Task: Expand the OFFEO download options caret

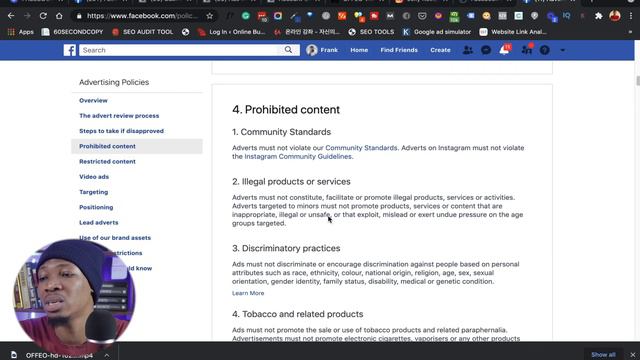Action: (107, 355)
